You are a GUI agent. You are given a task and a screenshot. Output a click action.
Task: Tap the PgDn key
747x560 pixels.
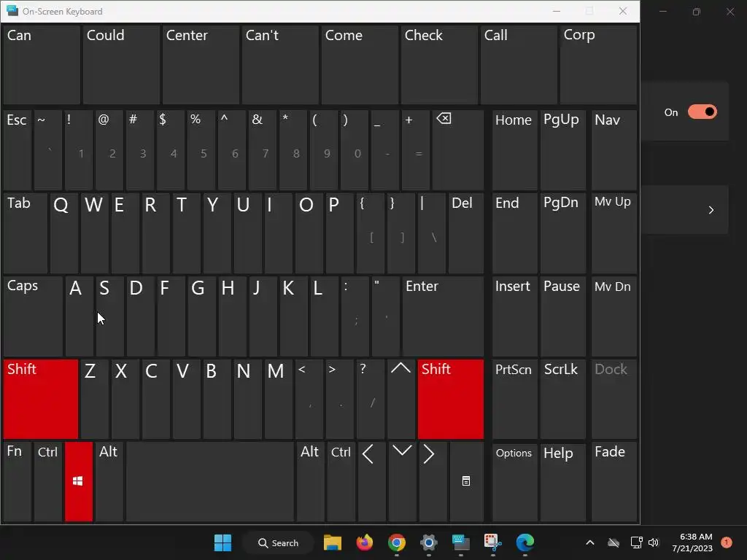click(x=563, y=233)
